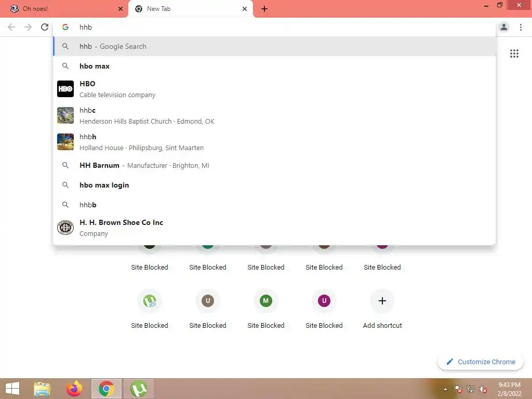The height and width of the screenshot is (399, 532).
Task: Click the network tray icon
Action: 471,389
